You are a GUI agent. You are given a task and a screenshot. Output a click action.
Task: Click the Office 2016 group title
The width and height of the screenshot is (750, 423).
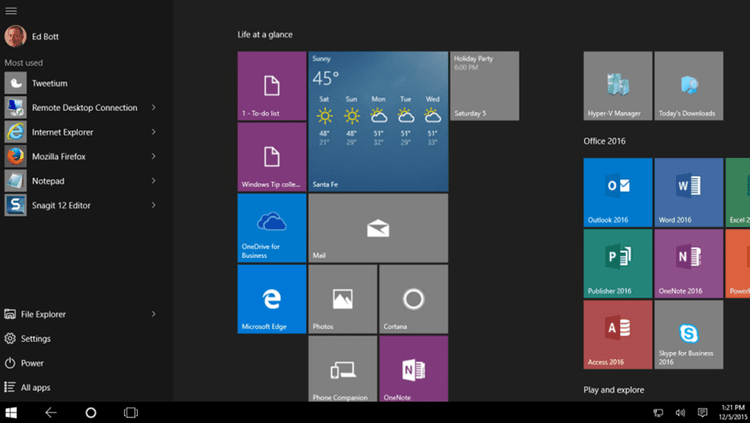pos(604,141)
